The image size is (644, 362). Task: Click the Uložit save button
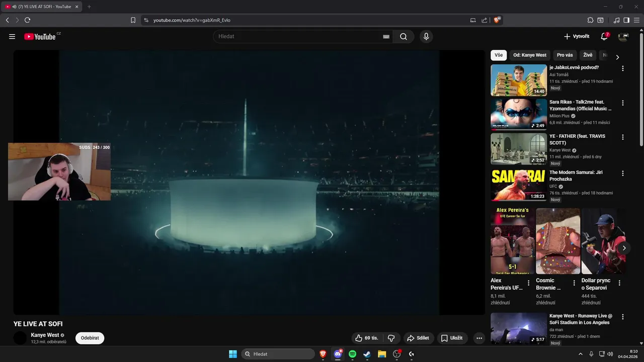coord(451,338)
